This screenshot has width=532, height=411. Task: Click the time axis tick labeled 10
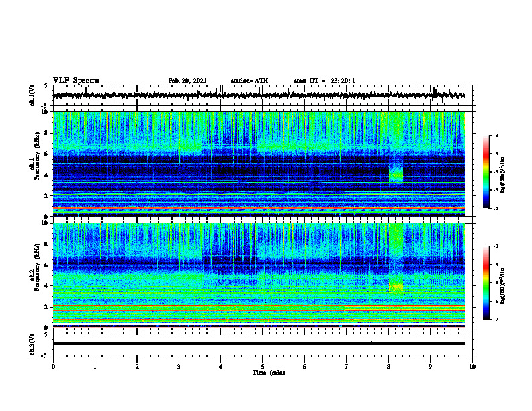pos(472,367)
